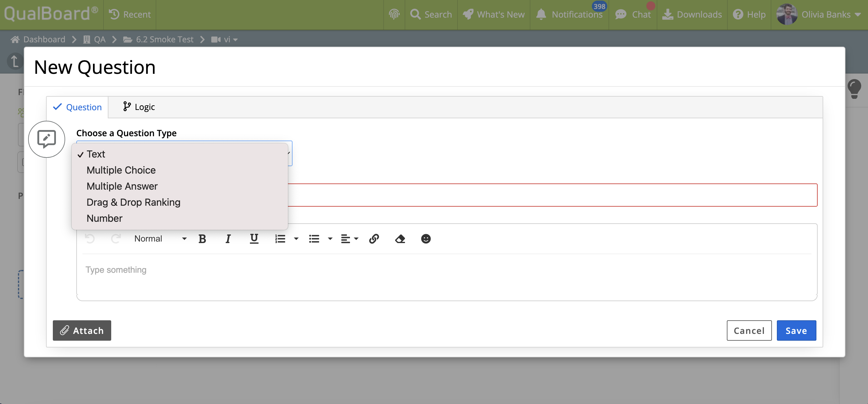Viewport: 868px width, 404px height.
Task: Choose Drag & Drop Ranking option
Action: (133, 202)
